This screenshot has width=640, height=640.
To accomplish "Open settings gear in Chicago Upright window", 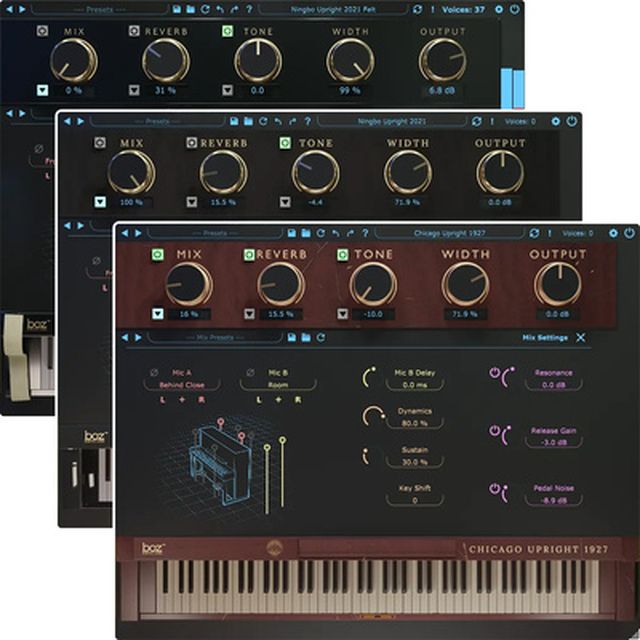I will click(613, 233).
